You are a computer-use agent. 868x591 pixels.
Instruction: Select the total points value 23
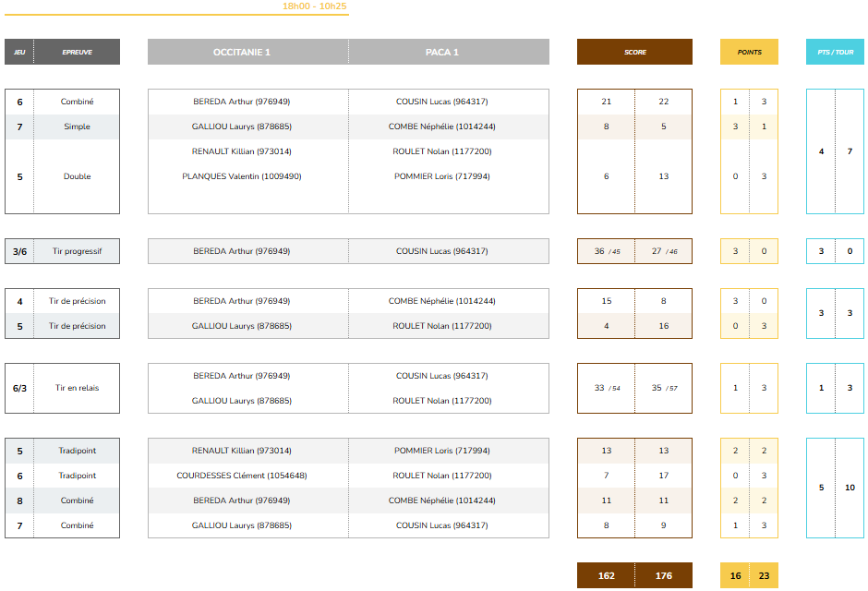pos(764,576)
